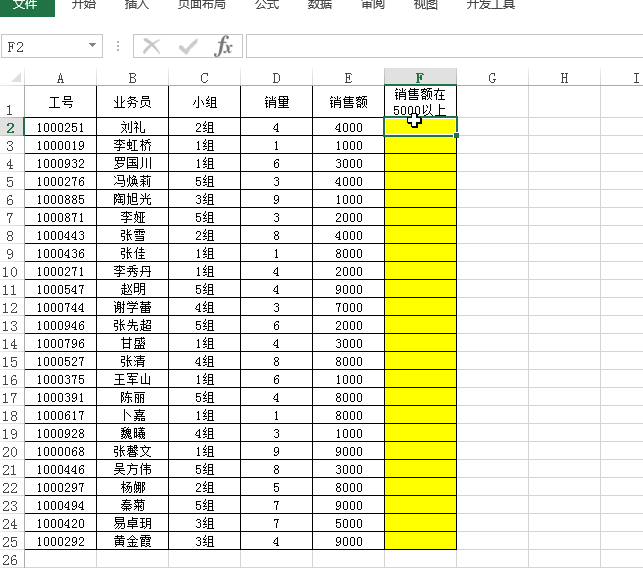Image resolution: width=643 pixels, height=568 pixels.
Task: Click the Cancel (X) formula icon
Action: [151, 46]
